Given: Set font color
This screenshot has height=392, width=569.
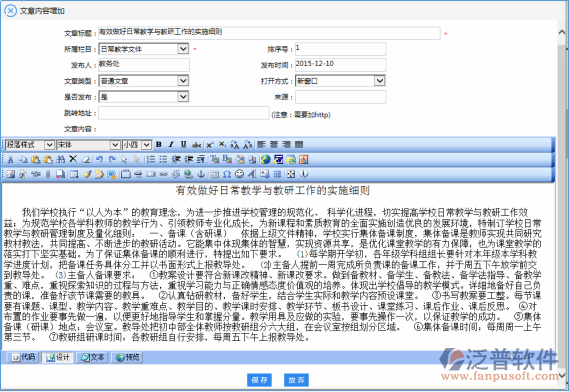Looking at the screenshot, I should tap(214, 159).
